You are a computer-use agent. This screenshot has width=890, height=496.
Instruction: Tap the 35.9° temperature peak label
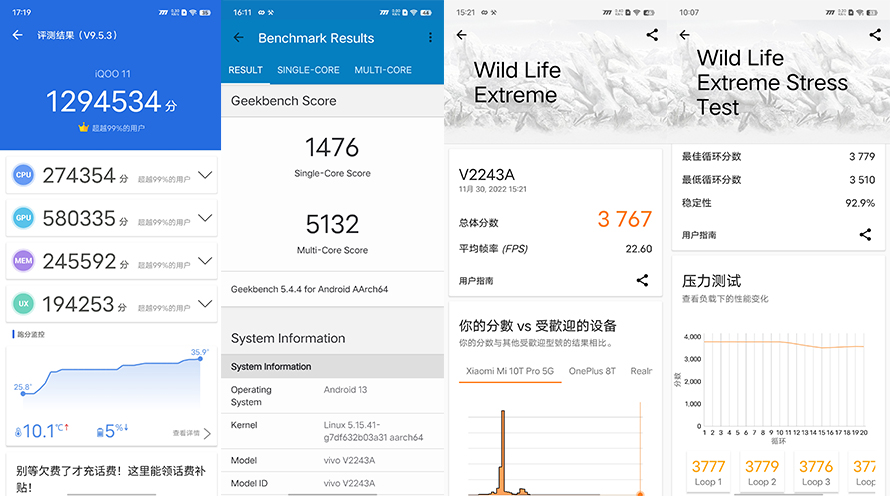pyautogui.click(x=200, y=352)
